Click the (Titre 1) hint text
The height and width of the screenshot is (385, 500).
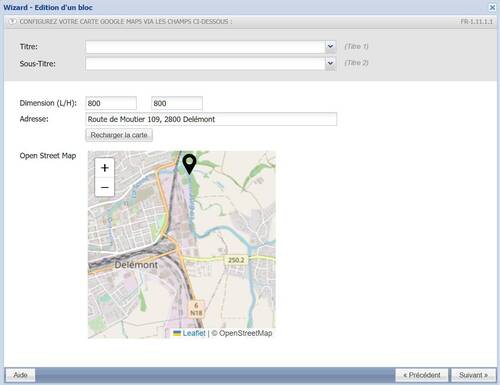356,46
